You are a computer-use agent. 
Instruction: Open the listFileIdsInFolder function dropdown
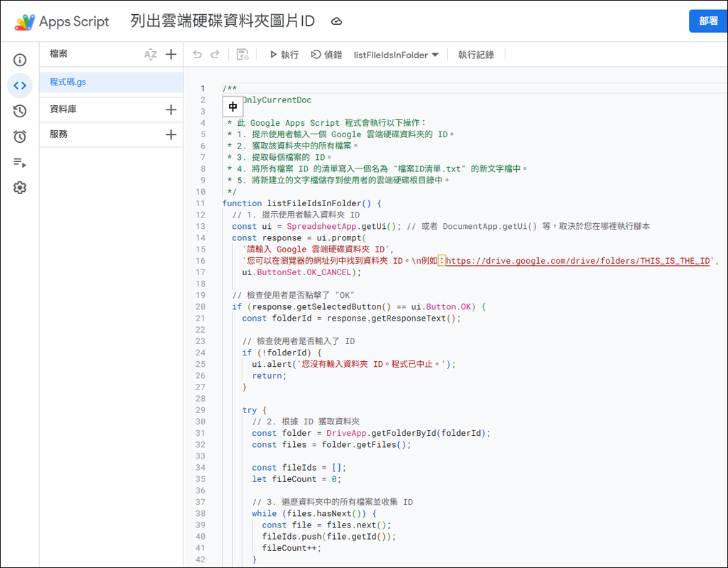[396, 55]
